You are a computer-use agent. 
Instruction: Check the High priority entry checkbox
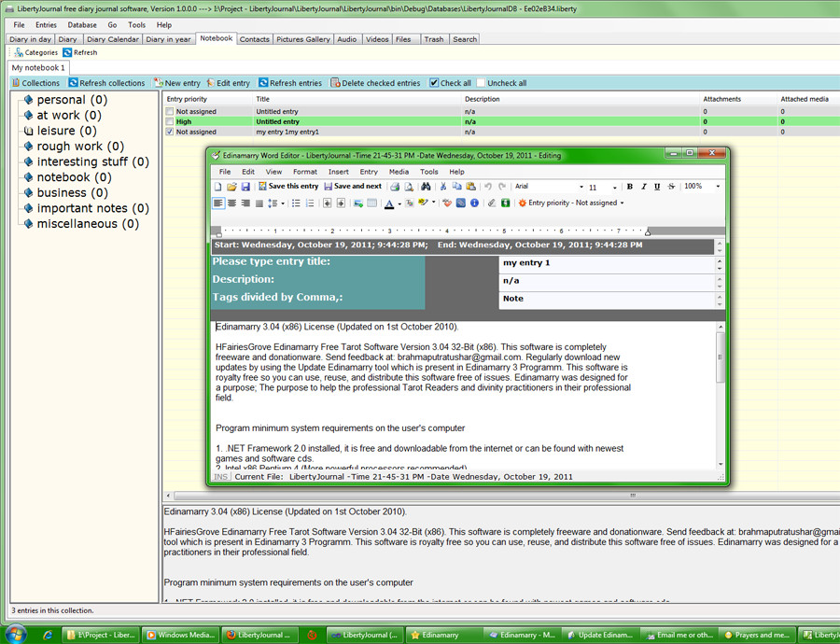pyautogui.click(x=170, y=121)
